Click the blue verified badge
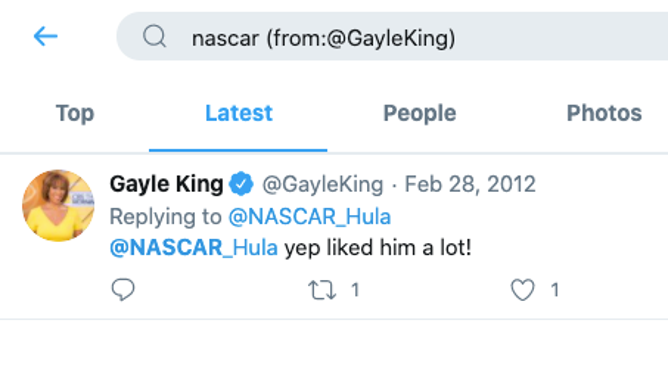 [241, 184]
